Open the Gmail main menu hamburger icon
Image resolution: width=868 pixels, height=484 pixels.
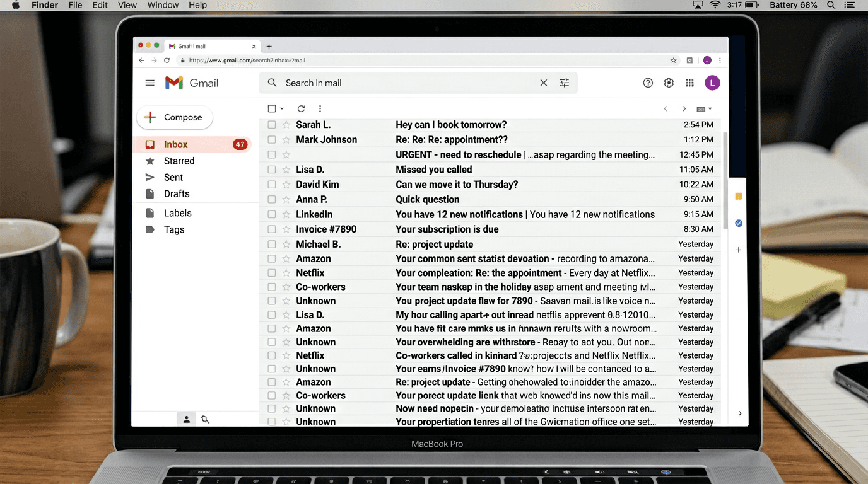coord(150,83)
